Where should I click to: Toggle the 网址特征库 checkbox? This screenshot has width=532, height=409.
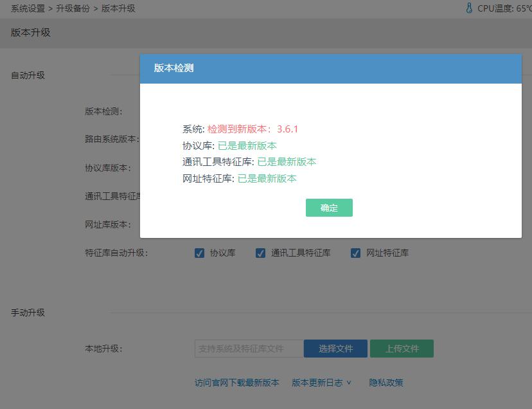pos(355,253)
